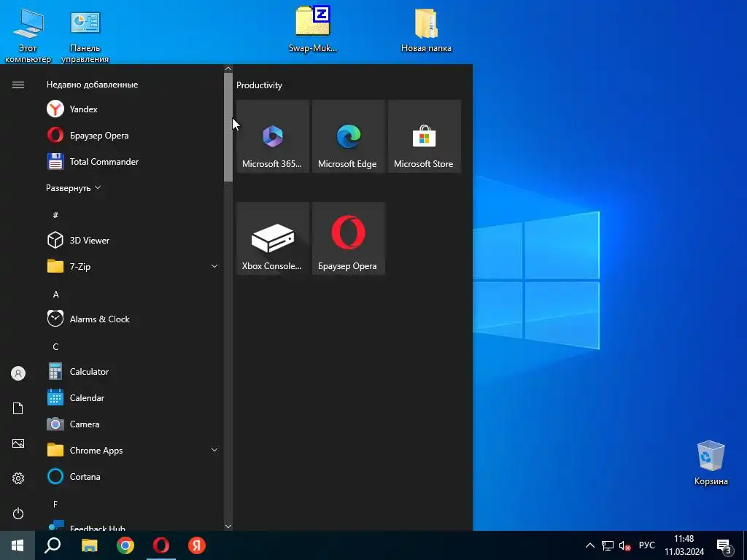This screenshot has height=560, width=747.
Task: Click the letter F header
Action: (x=55, y=504)
